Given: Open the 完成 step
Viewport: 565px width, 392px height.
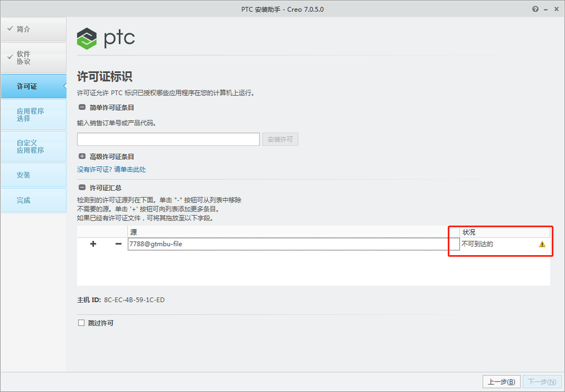Looking at the screenshot, I should (33, 200).
